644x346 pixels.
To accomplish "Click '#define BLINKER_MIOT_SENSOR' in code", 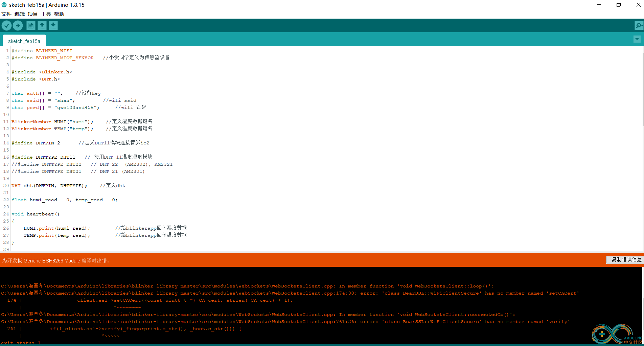I will 53,58.
